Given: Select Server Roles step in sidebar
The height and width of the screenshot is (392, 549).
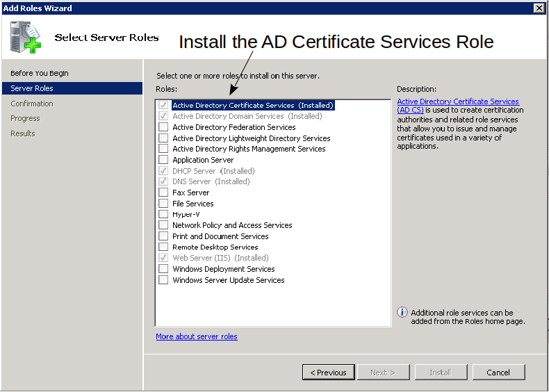Looking at the screenshot, I should click(32, 88).
